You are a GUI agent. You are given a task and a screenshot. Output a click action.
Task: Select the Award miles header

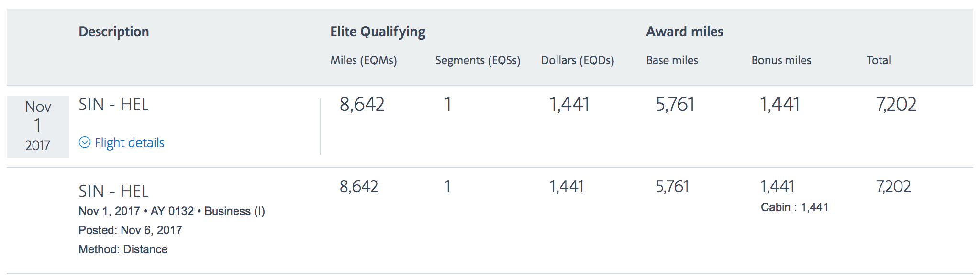point(684,32)
